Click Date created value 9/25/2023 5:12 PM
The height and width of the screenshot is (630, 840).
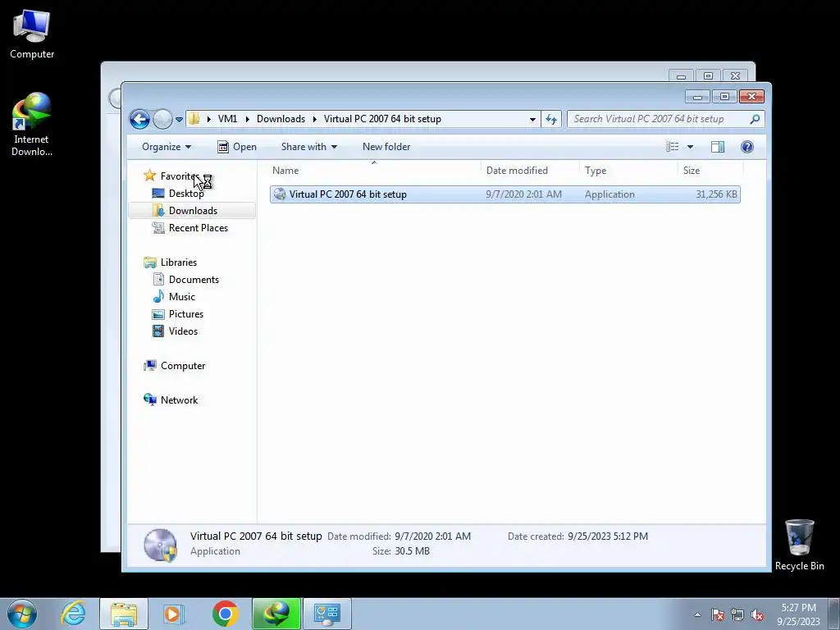click(608, 536)
